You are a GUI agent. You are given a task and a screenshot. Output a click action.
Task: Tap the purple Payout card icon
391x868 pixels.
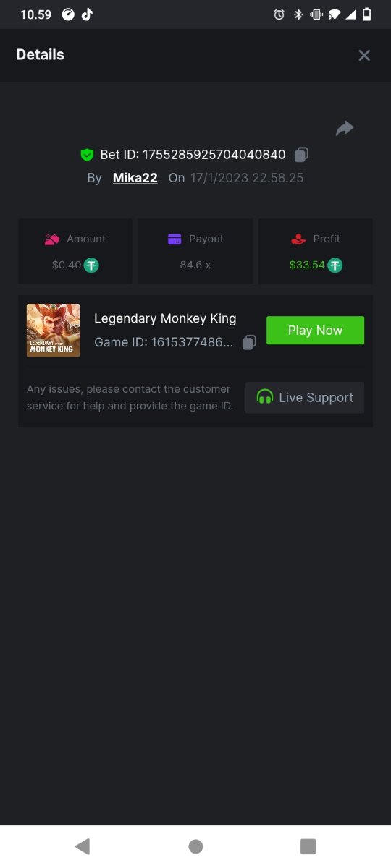[x=175, y=239]
